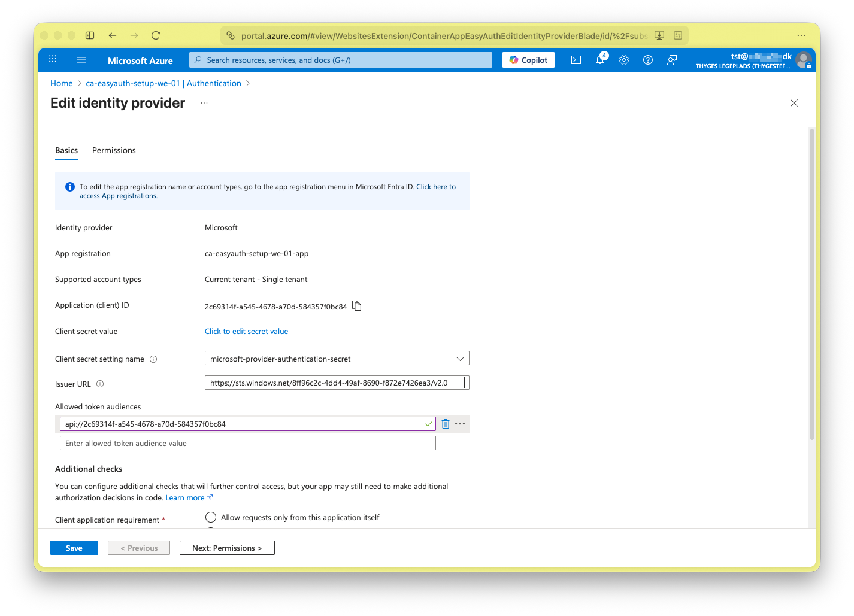Open the Copilot button
The width and height of the screenshot is (854, 616).
528,60
